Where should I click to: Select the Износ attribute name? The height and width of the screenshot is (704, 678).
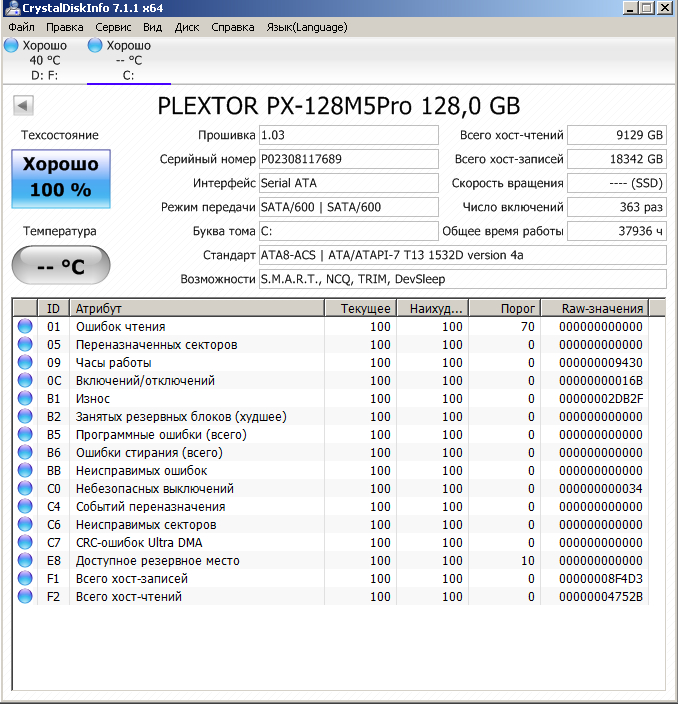click(x=93, y=399)
